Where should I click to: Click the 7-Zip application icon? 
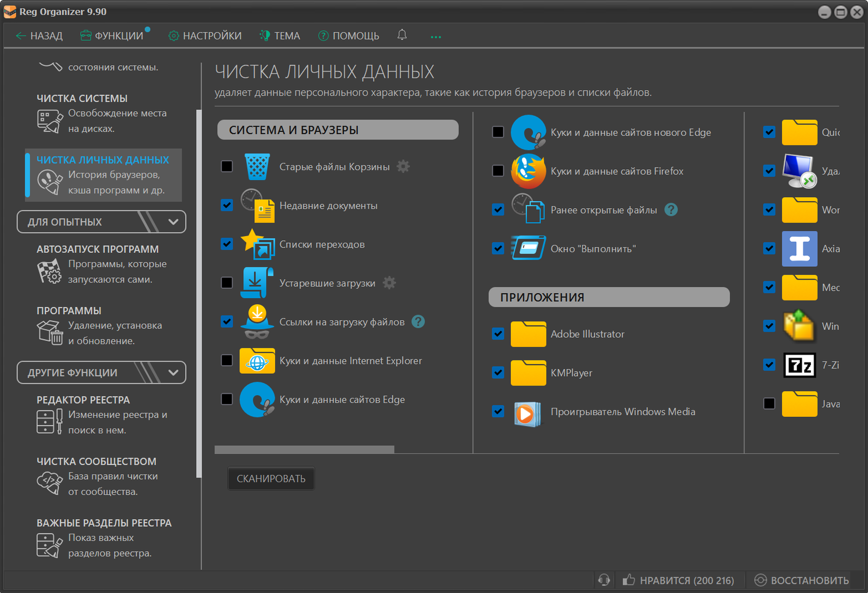(799, 365)
